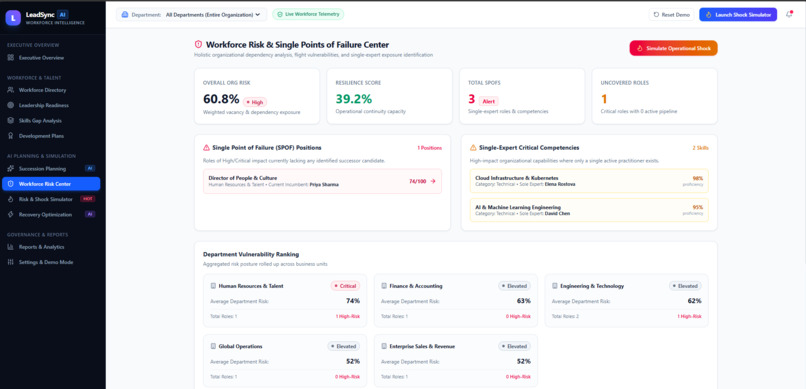Click the Workforce Directory people icon

[x=11, y=90]
